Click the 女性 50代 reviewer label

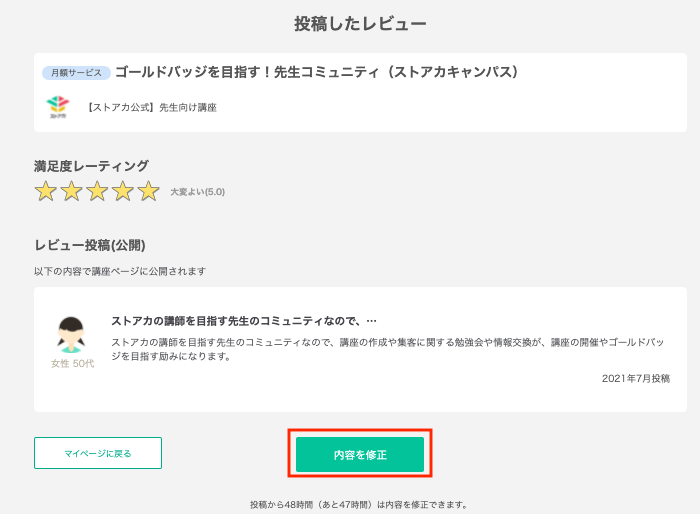point(72,364)
